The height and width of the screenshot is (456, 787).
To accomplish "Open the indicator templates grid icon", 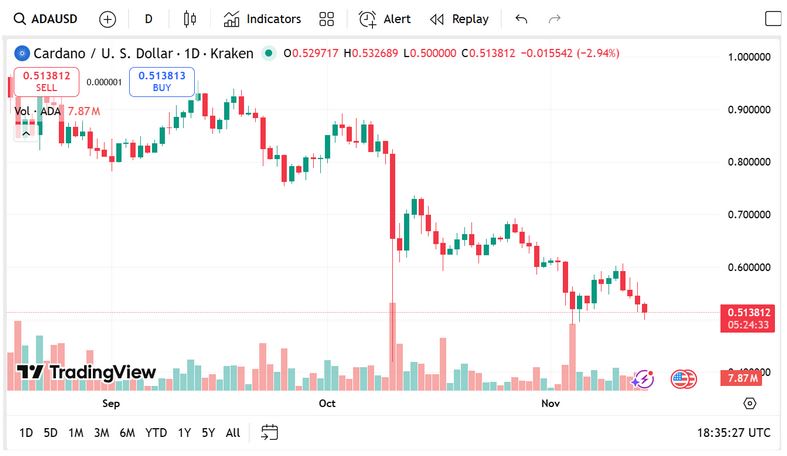I will (326, 19).
